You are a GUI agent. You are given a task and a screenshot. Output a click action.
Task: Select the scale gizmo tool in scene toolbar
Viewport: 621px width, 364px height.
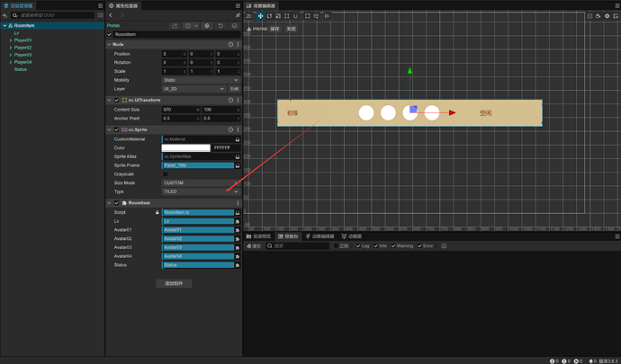point(278,16)
